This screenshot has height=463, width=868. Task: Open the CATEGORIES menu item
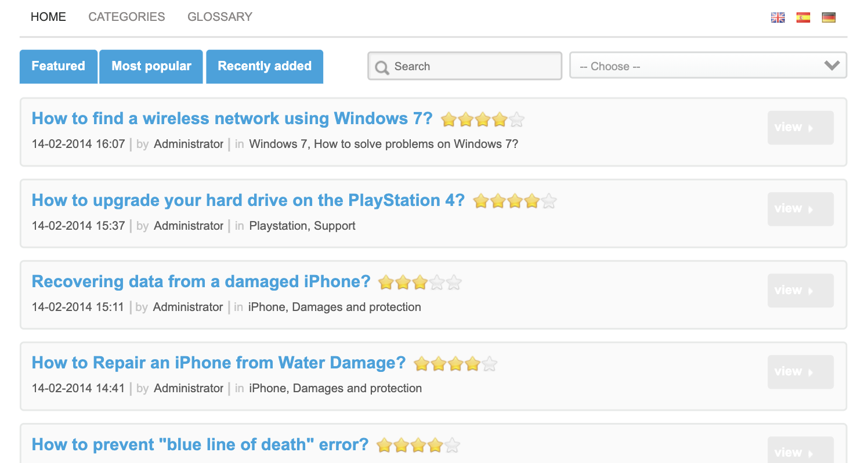coord(126,17)
